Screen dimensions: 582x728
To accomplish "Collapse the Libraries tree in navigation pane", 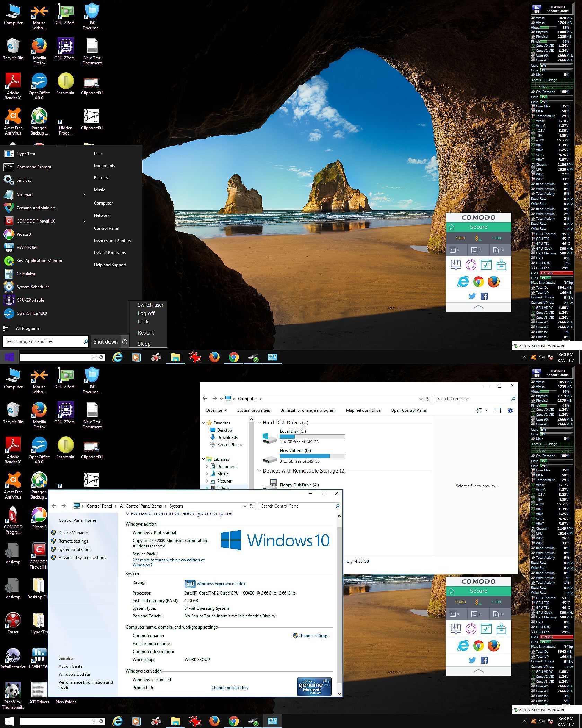I will (204, 459).
